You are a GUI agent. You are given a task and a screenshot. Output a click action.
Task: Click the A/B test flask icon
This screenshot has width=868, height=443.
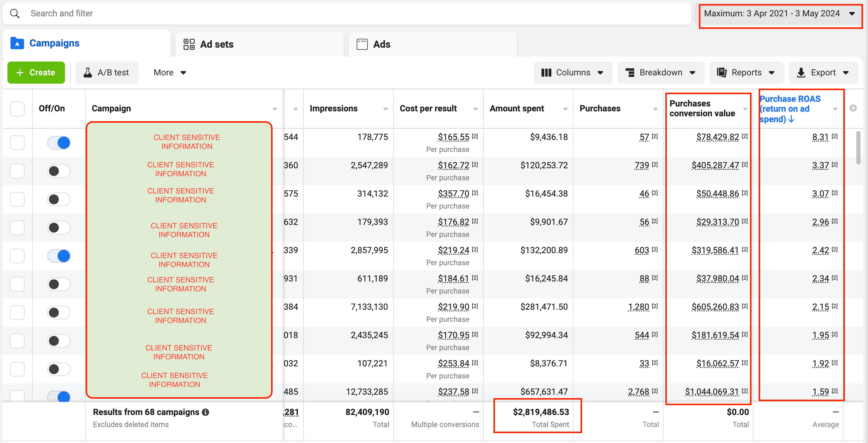(x=87, y=72)
